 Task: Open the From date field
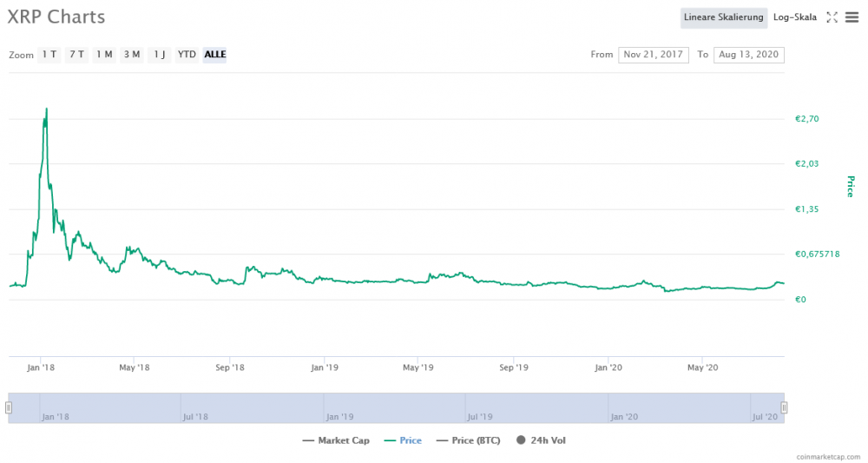pos(654,54)
